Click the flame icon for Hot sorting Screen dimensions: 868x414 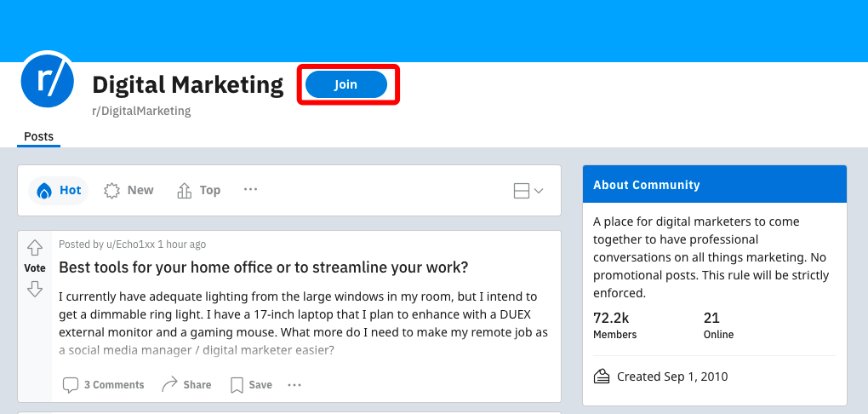tap(44, 190)
